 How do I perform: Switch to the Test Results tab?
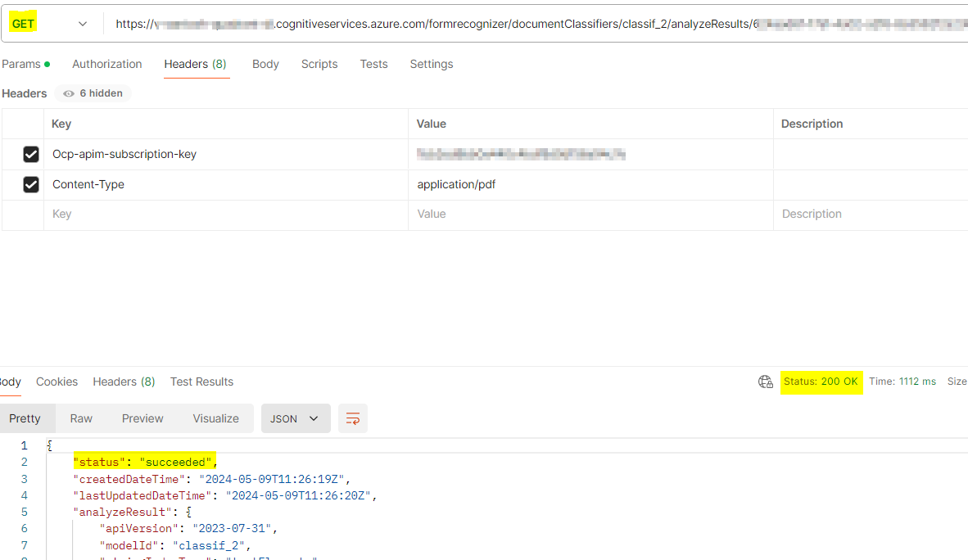201,382
